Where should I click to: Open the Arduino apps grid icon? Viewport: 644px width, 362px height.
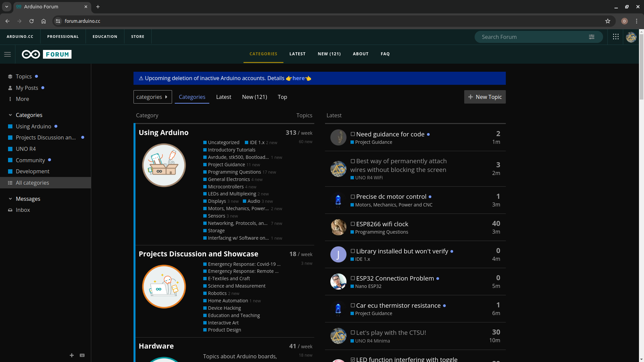(x=616, y=37)
